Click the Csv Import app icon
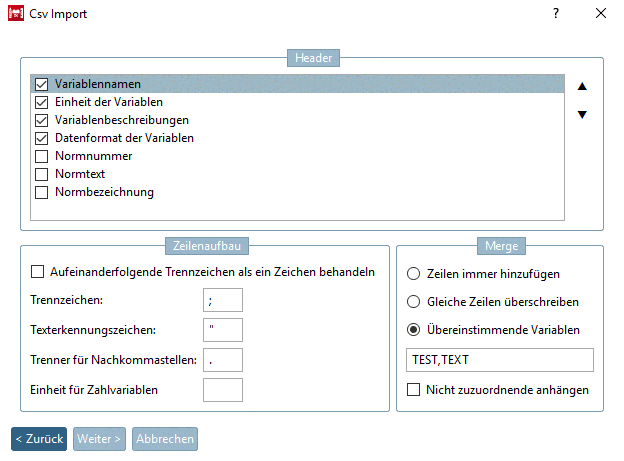The image size is (624, 461). 16,14
